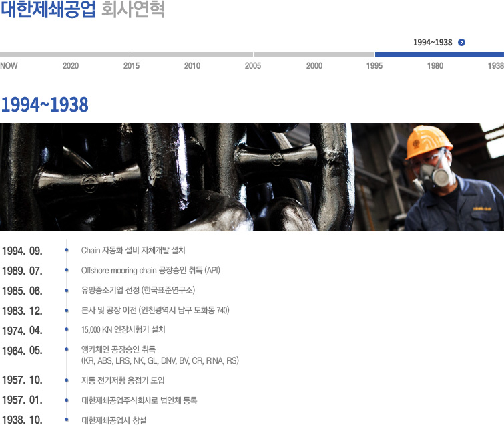The width and height of the screenshot is (504, 425).
Task: Click the bullet dot next to 1974. 04.
Action: point(66,329)
